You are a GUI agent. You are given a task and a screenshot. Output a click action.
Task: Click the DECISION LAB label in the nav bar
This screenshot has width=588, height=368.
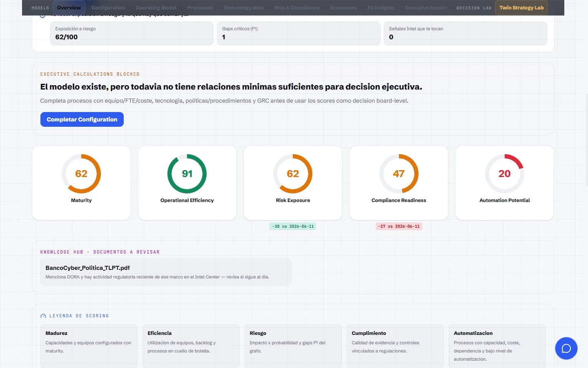tap(474, 8)
